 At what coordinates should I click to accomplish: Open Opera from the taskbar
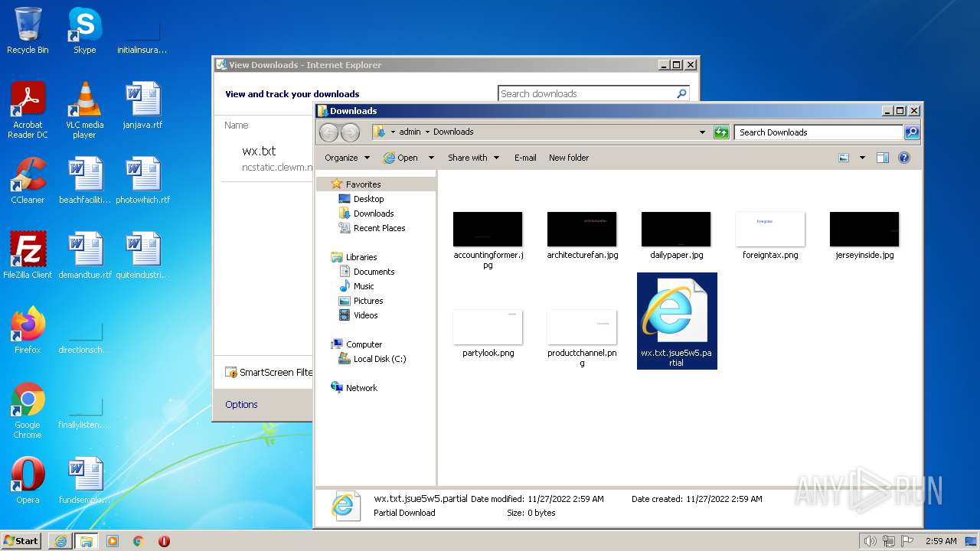point(164,541)
